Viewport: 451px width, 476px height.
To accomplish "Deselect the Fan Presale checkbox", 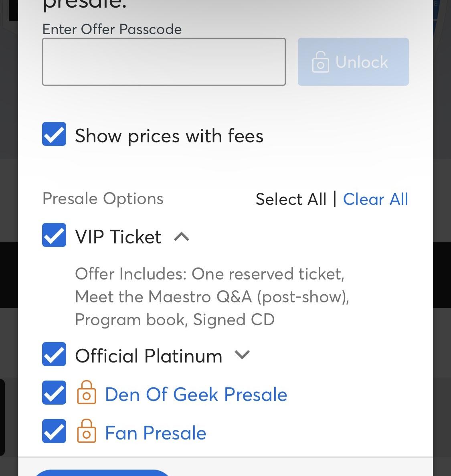I will pos(54,431).
